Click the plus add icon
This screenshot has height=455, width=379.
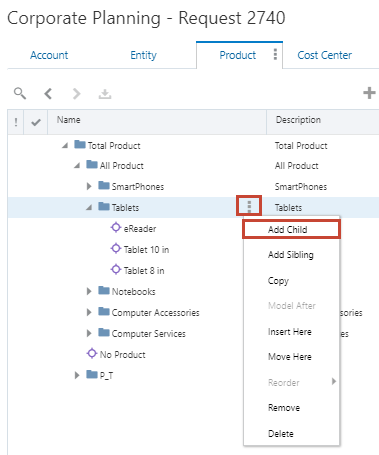coord(369,93)
